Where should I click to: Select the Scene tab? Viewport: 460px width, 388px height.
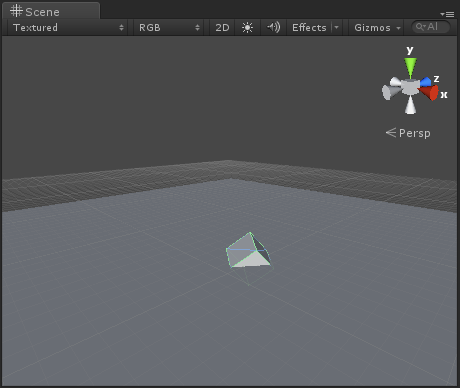click(51, 11)
